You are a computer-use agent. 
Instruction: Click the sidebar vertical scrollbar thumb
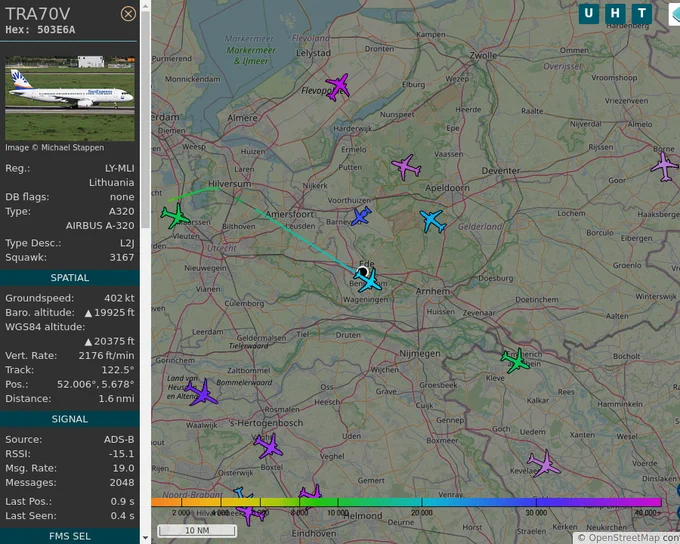pos(145,118)
